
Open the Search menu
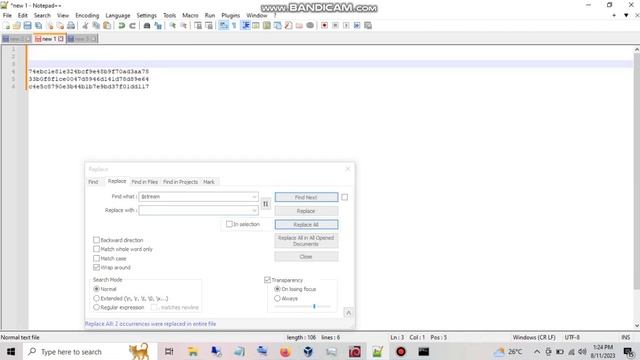42,16
